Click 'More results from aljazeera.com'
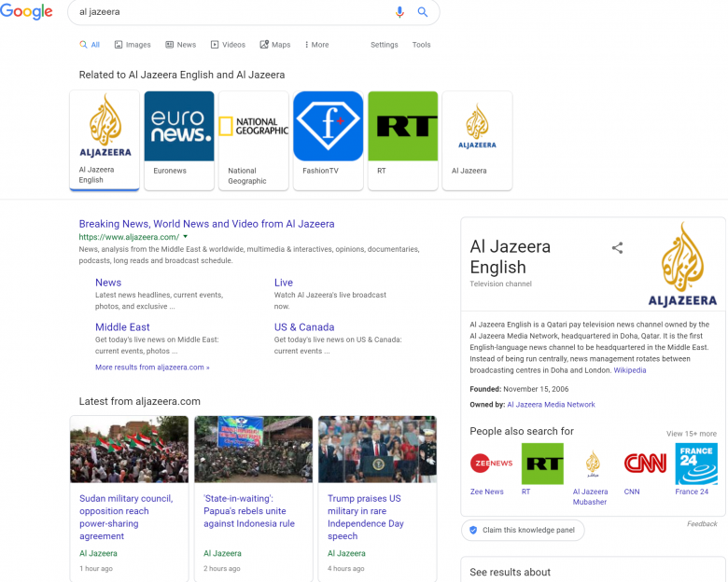This screenshot has width=728, height=582. click(152, 367)
